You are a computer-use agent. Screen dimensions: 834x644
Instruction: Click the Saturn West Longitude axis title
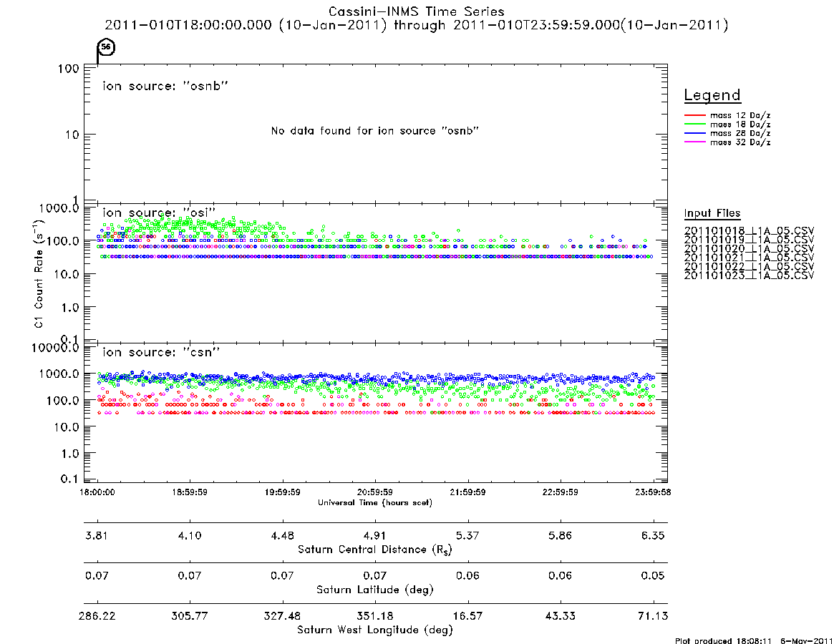point(375,630)
